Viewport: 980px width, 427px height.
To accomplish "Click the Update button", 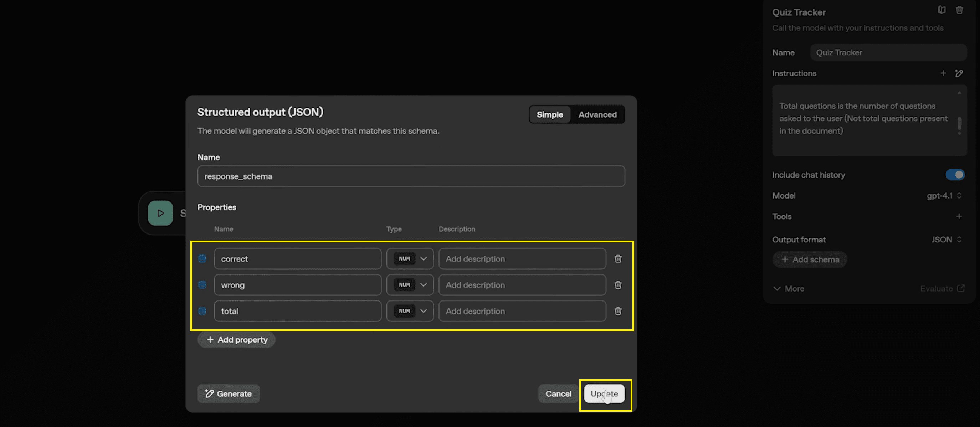I will (604, 393).
